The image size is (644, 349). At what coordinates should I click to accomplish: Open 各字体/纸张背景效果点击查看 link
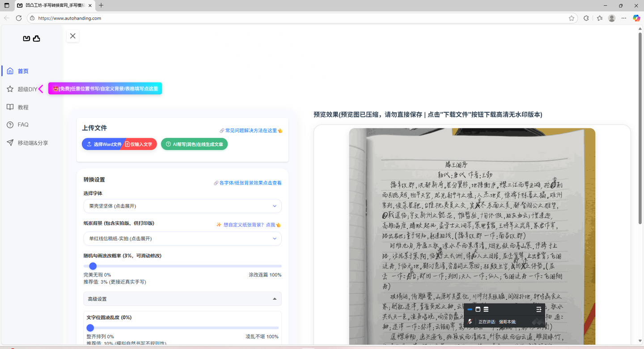pos(248,183)
